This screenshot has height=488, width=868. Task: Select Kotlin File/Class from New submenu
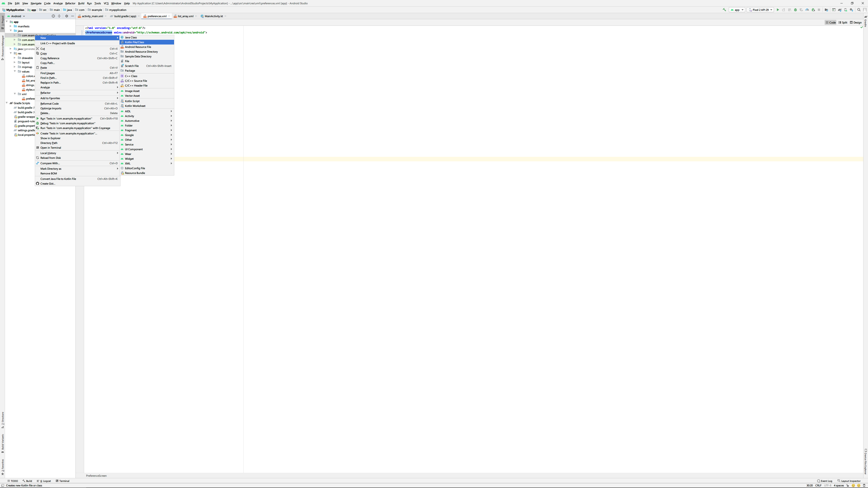pos(134,42)
